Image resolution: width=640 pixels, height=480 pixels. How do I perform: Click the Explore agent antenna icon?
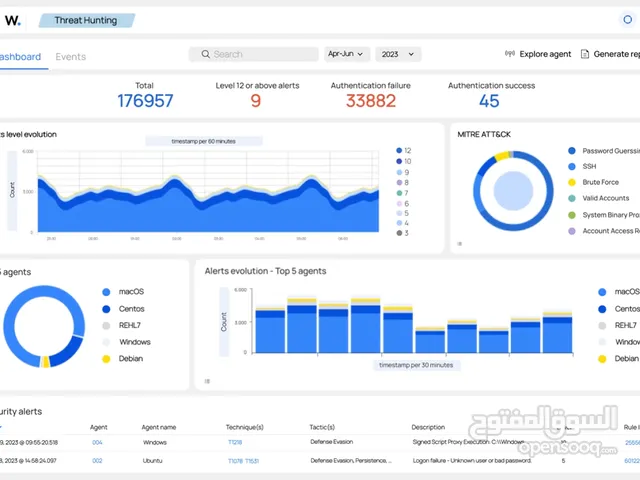(509, 53)
